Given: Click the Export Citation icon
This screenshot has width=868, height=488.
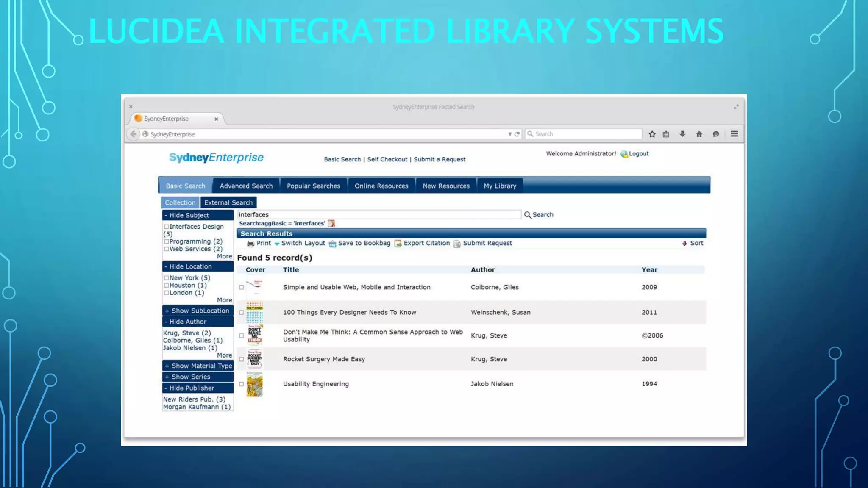Looking at the screenshot, I should (x=398, y=244).
